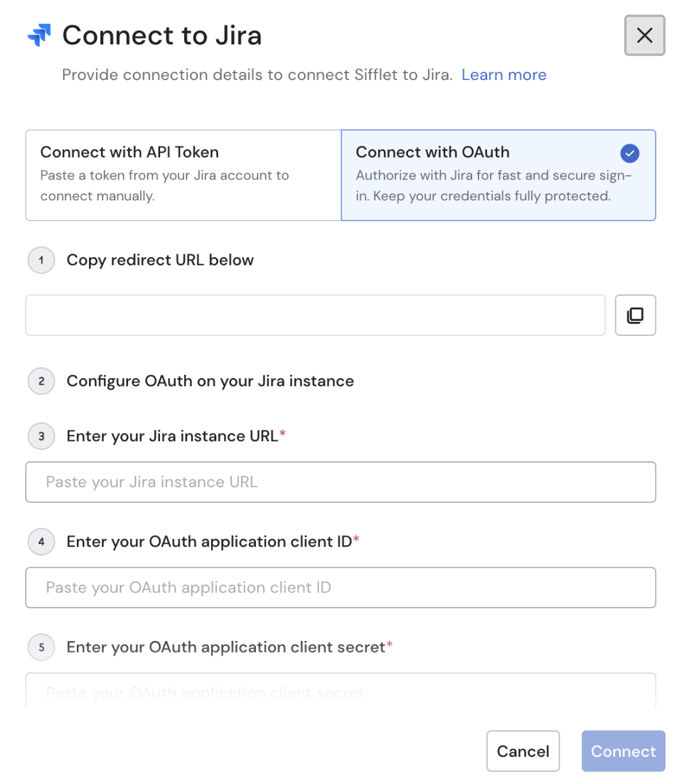Copy the redirect URL with copy icon
This screenshot has height=784, width=677.
click(x=635, y=315)
